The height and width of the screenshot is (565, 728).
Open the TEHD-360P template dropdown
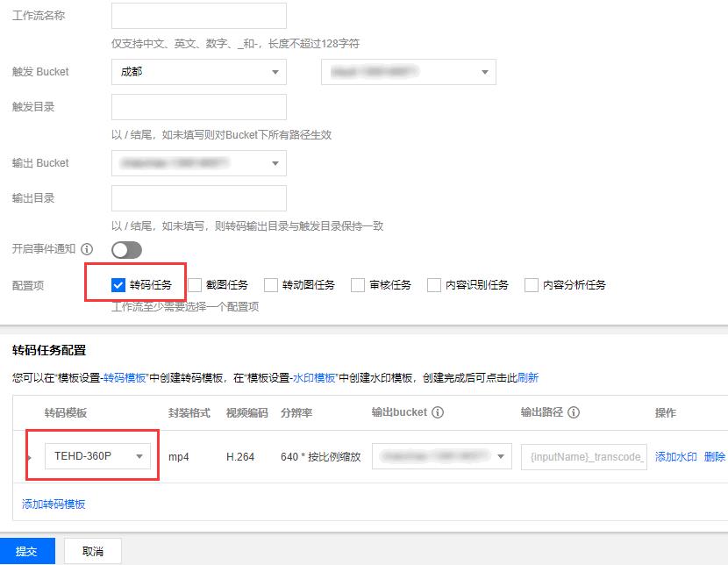tap(97, 456)
